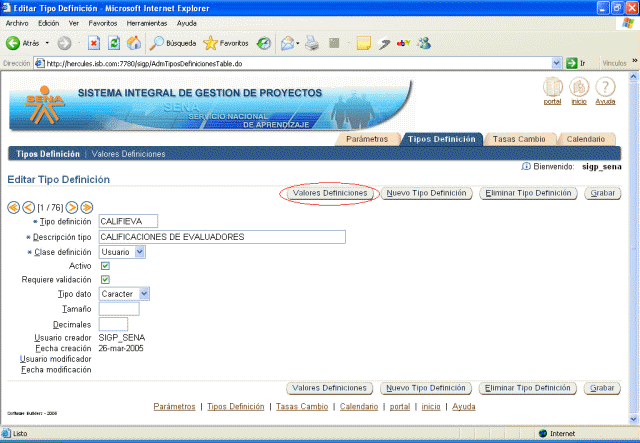
Task: Open the Parámetros footer link
Action: coord(174,407)
